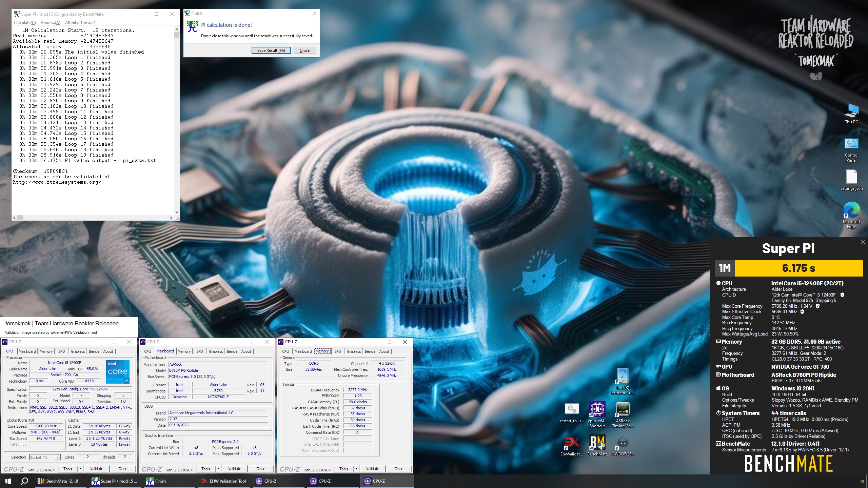Click Super PI vertical scrollbar up arrow
This screenshot has width=868, height=488.
click(177, 29)
